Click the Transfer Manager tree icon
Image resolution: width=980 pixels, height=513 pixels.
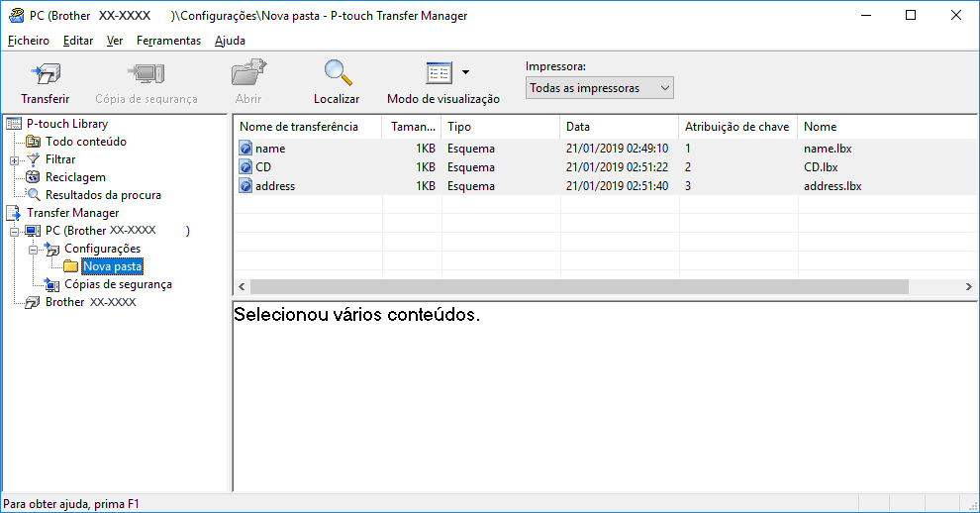coord(14,213)
